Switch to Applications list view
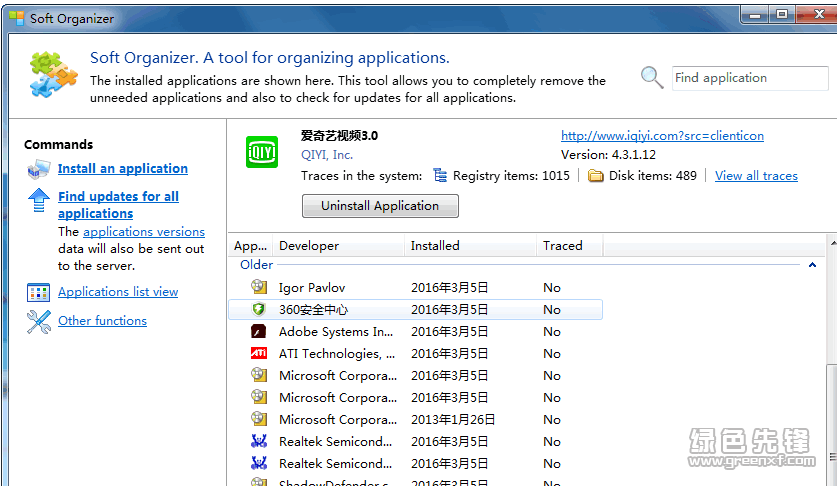The image size is (837, 486). 118,292
